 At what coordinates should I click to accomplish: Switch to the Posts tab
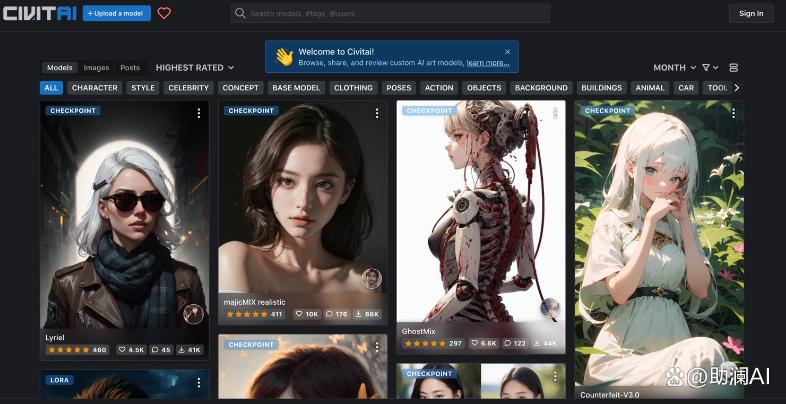[130, 68]
